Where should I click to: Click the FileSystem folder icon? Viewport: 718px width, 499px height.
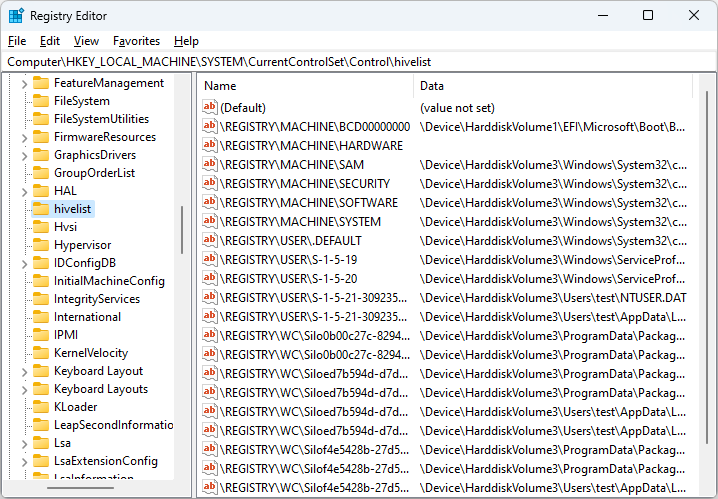41,101
